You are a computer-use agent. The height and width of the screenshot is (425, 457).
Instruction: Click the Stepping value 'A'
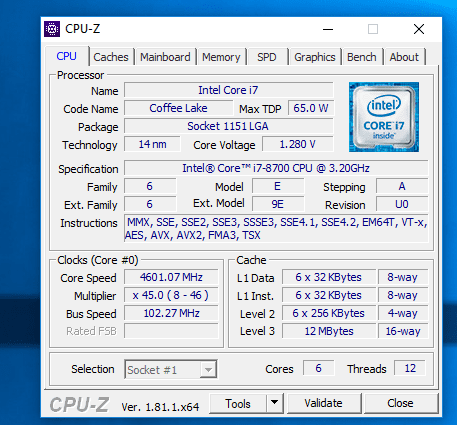(x=402, y=186)
